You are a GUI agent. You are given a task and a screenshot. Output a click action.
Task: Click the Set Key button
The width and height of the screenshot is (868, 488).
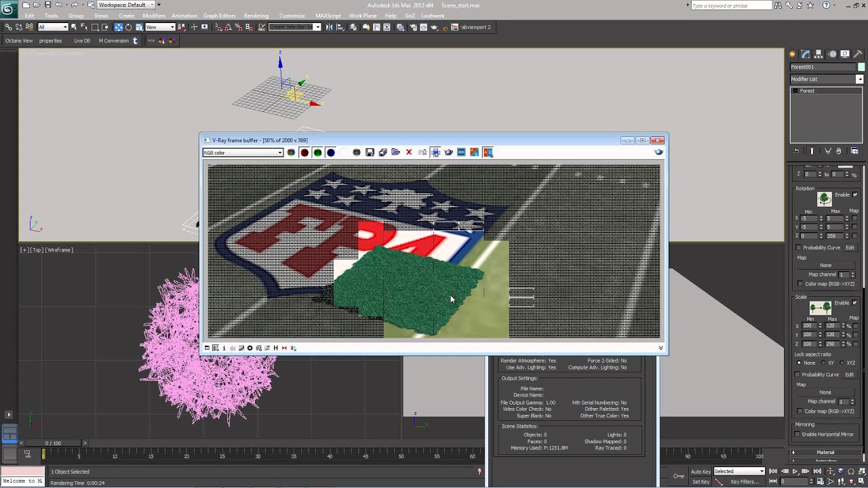coord(701,482)
